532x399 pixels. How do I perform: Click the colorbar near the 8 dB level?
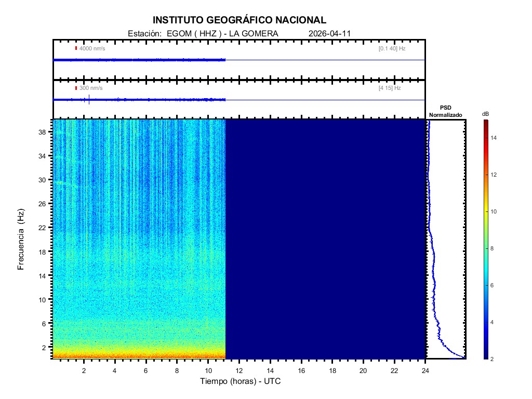485,249
